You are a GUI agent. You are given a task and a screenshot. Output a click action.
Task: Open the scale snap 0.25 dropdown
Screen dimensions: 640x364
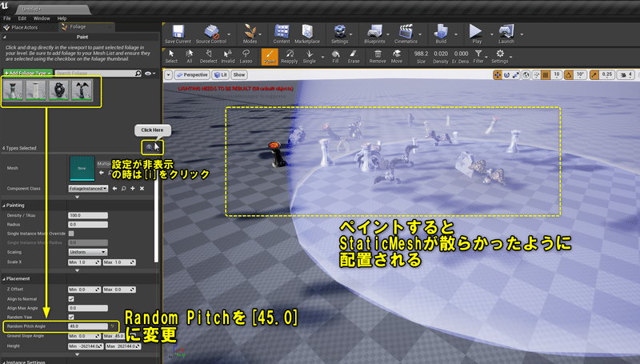[x=607, y=74]
